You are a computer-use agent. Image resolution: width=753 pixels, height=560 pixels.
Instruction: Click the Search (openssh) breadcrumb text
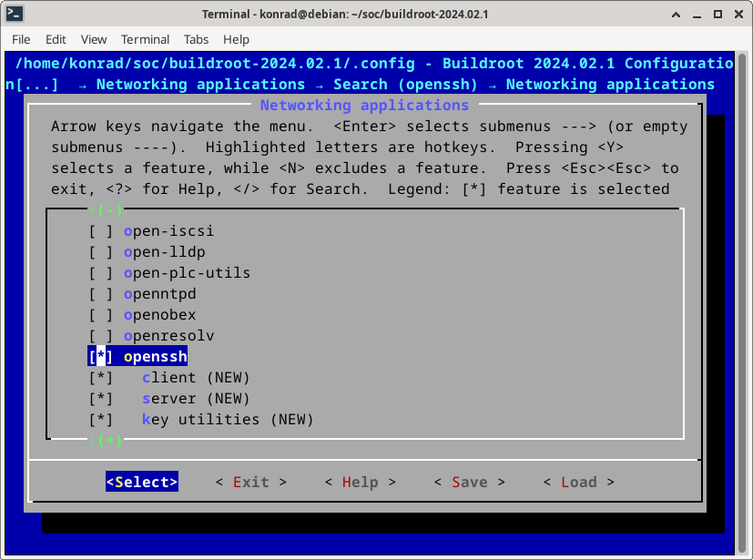[405, 85]
